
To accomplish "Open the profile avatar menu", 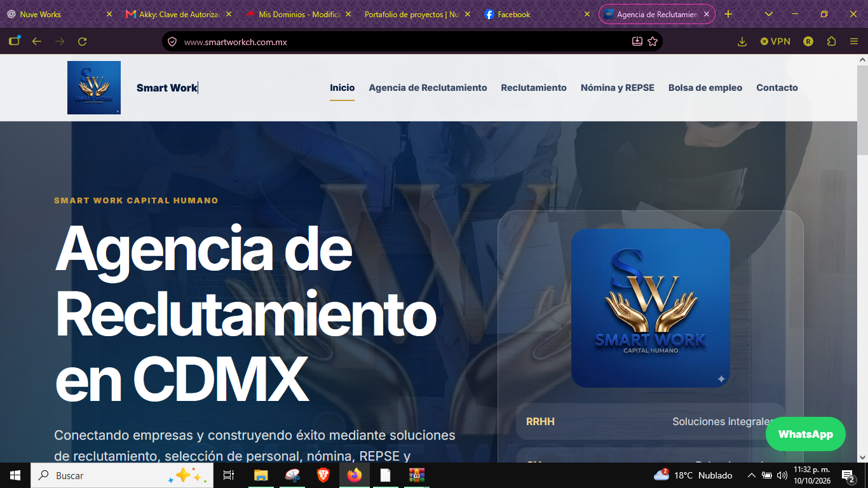I will (808, 41).
